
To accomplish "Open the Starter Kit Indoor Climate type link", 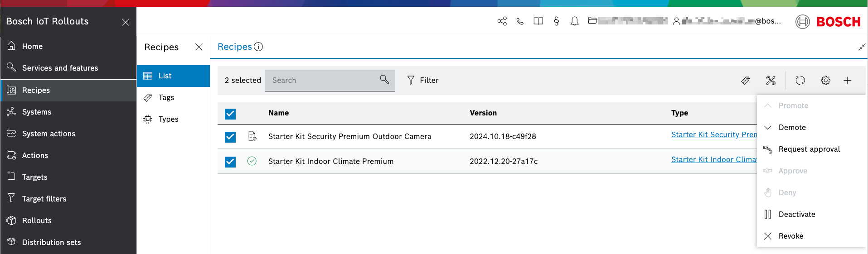I will point(714,160).
